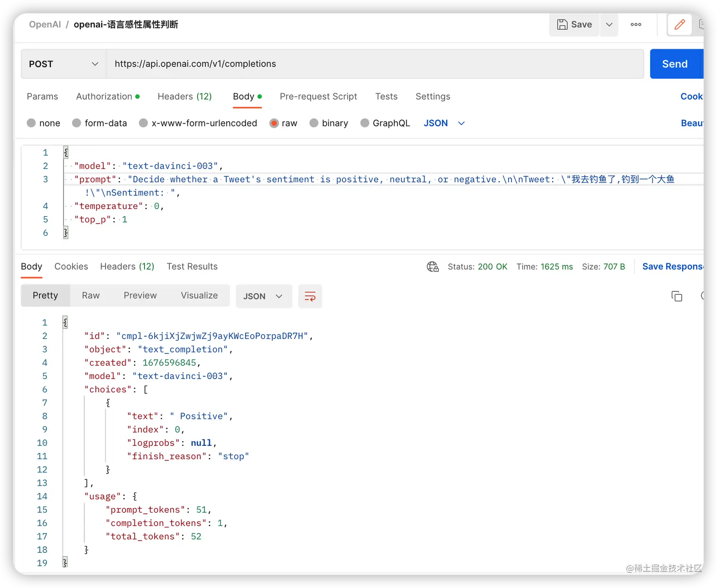Viewport: 717px width, 588px height.
Task: Click the OpenAI collection breadcrumb
Action: tap(45, 25)
